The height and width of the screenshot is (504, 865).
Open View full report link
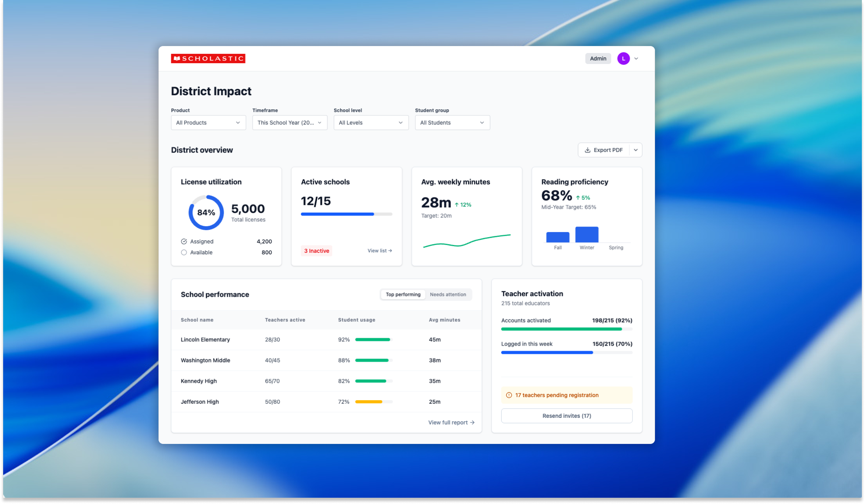click(451, 422)
